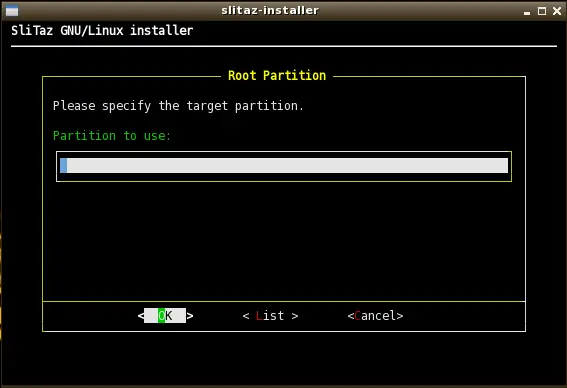Click the 'Partition to use:' label
The image size is (567, 388).
[x=111, y=136]
